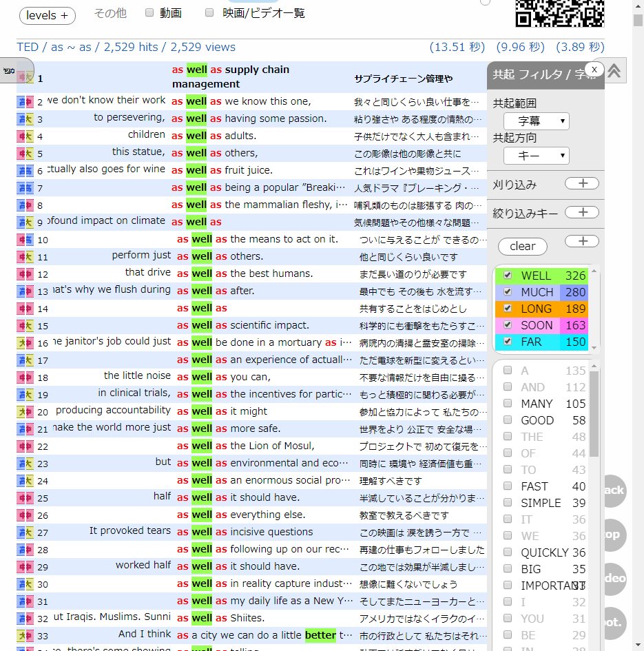Uncheck the WELL collocate checkbox
The image size is (644, 651).
(508, 275)
